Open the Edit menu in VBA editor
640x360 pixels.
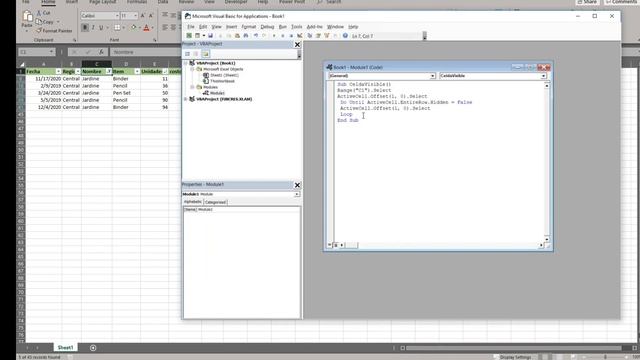203,27
